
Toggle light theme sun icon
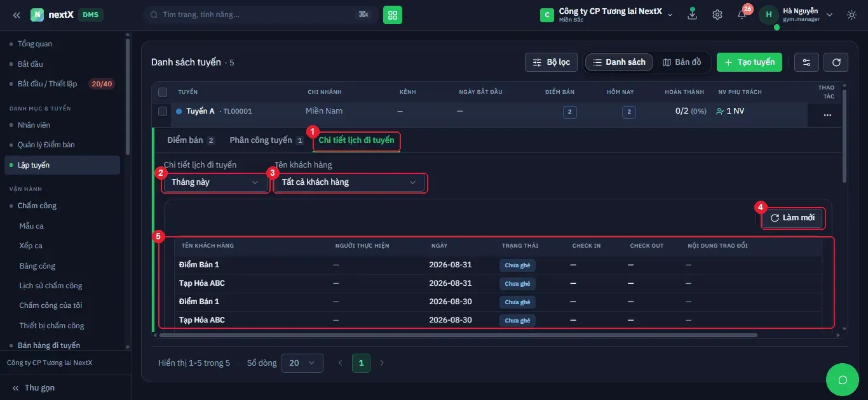click(852, 15)
